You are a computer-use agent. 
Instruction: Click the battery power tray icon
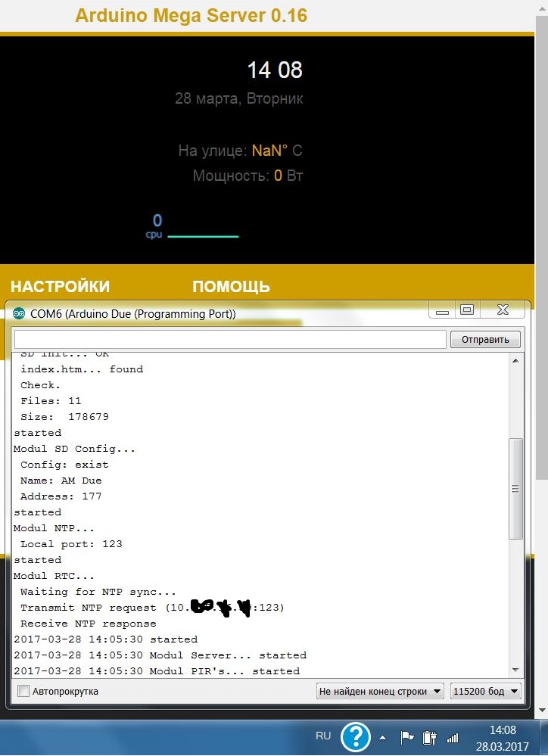429,738
